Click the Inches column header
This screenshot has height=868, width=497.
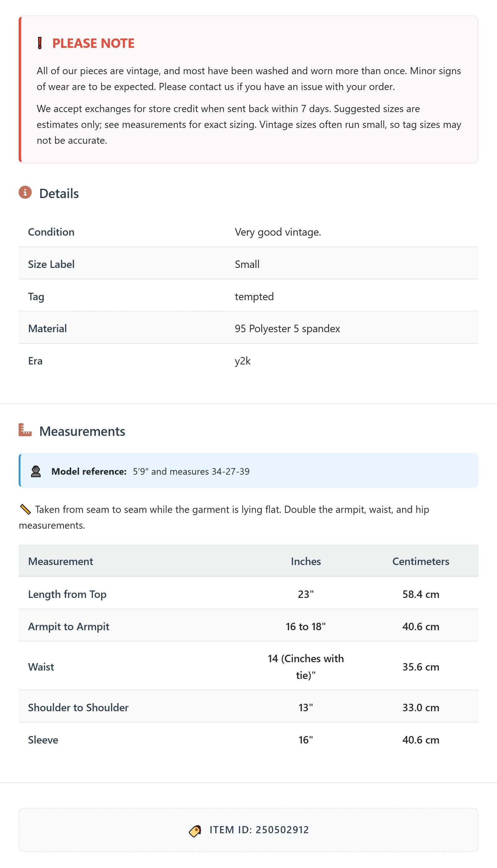pyautogui.click(x=306, y=561)
